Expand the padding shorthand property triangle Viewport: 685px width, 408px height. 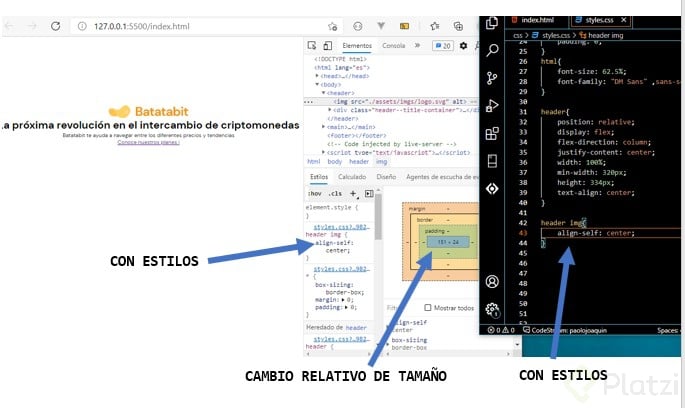click(x=346, y=308)
